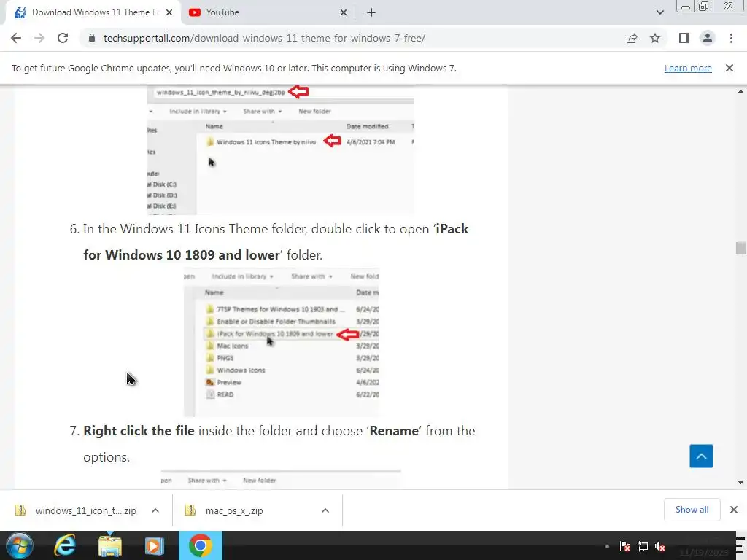Click the Windows 11 Icons Theme screenshot
The height and width of the screenshot is (560, 747).
point(281,150)
